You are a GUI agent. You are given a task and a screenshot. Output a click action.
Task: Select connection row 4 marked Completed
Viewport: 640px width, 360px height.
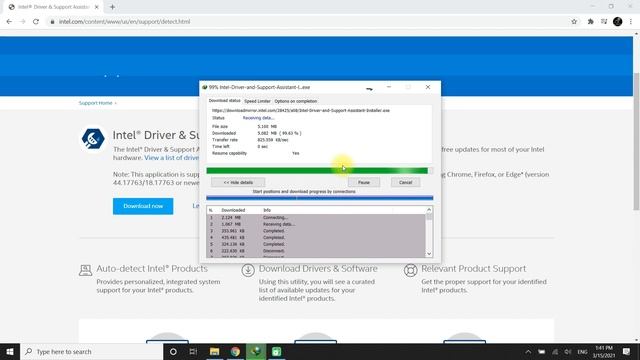click(x=316, y=238)
